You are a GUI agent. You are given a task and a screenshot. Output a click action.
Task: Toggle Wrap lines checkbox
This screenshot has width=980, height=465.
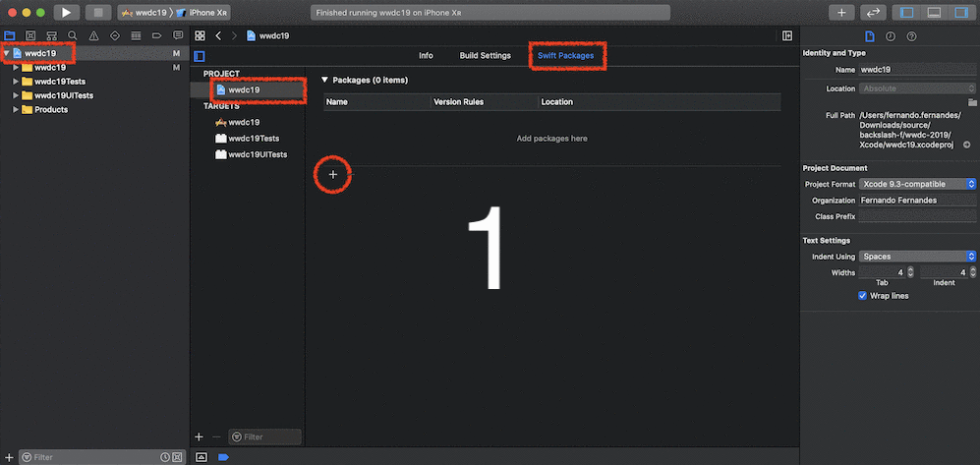(862, 296)
